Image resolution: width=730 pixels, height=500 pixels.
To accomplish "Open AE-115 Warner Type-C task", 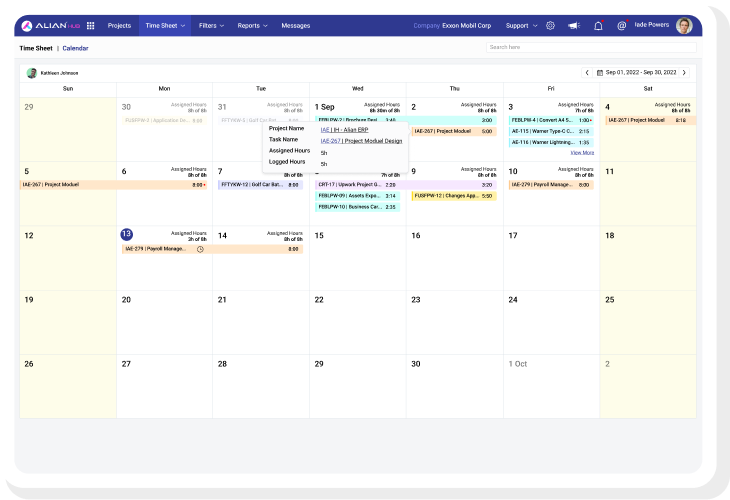I will click(x=551, y=131).
